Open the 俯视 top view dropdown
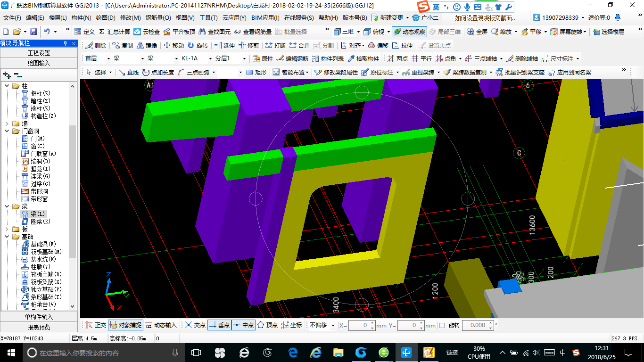This screenshot has height=362, width=644. 388,32
